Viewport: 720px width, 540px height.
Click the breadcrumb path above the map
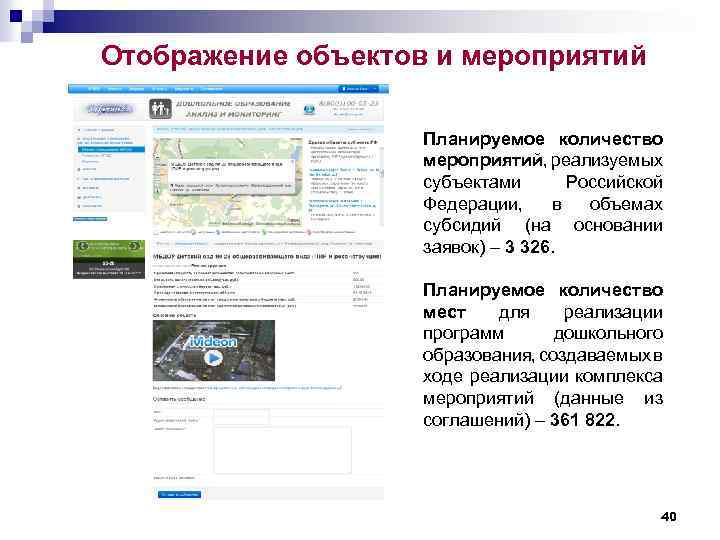coord(230,129)
